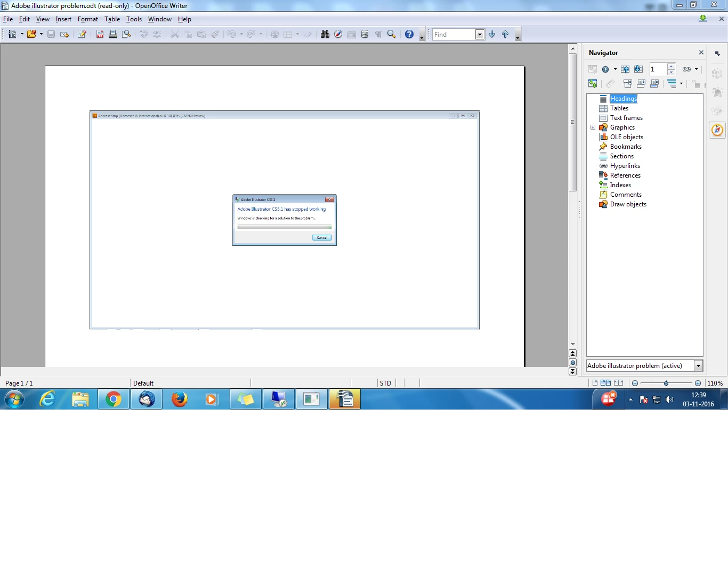Open the Insert menu
The image size is (728, 561).
(x=63, y=19)
